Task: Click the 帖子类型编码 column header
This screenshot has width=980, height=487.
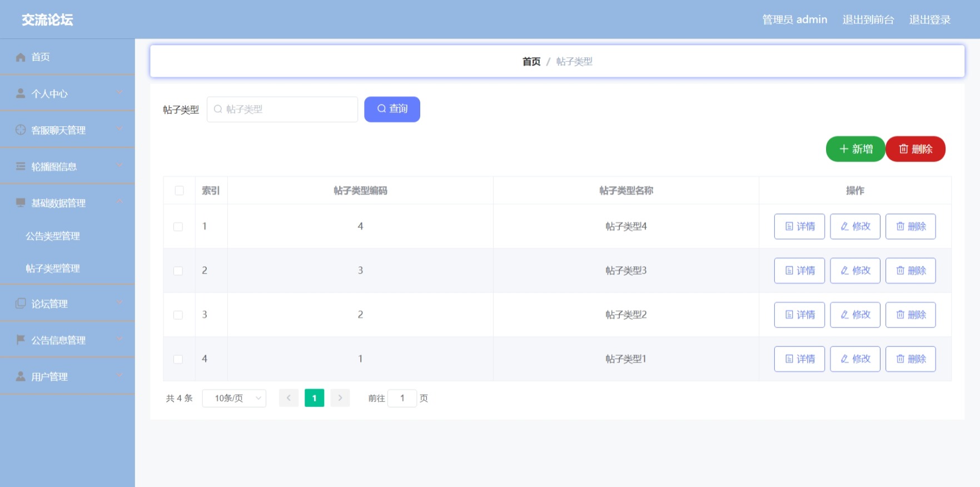Action: [360, 191]
